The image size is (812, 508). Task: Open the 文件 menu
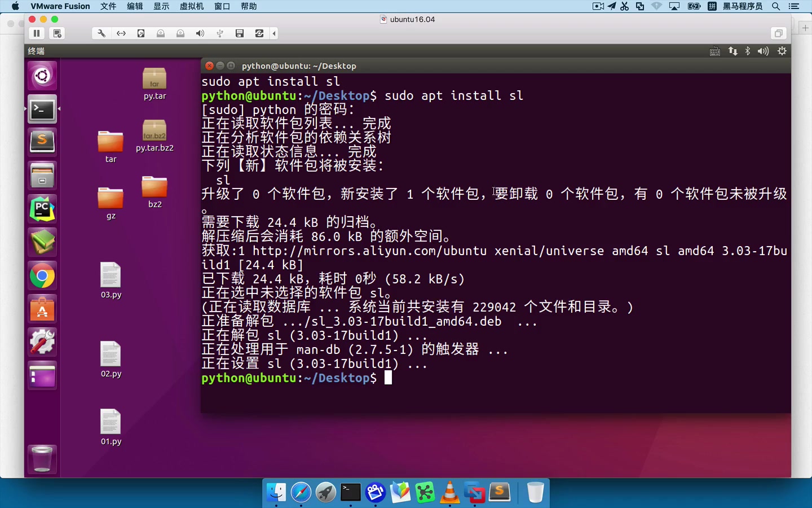[108, 6]
